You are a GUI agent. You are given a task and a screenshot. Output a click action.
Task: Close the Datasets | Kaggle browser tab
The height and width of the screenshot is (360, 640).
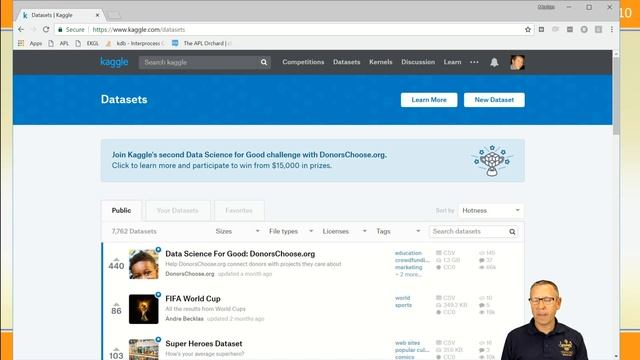point(97,15)
